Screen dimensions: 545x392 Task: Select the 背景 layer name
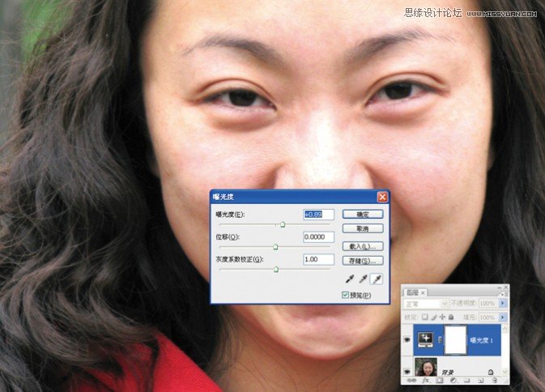click(x=448, y=373)
